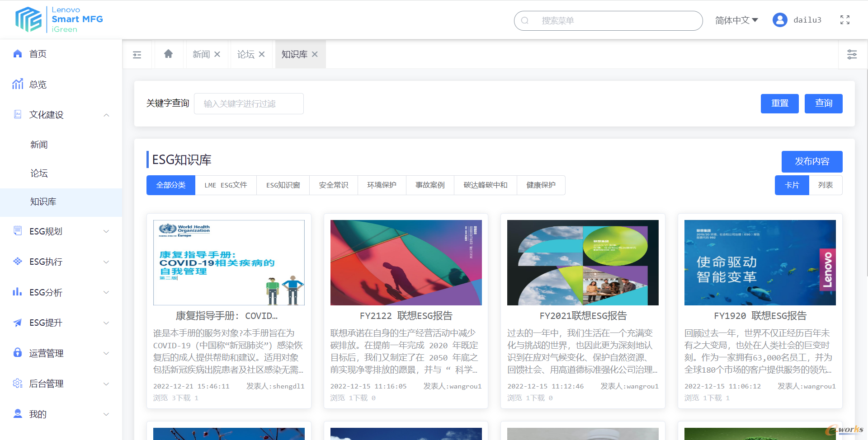The image size is (868, 440).
Task: Select the 安全常识 category filter
Action: click(334, 185)
